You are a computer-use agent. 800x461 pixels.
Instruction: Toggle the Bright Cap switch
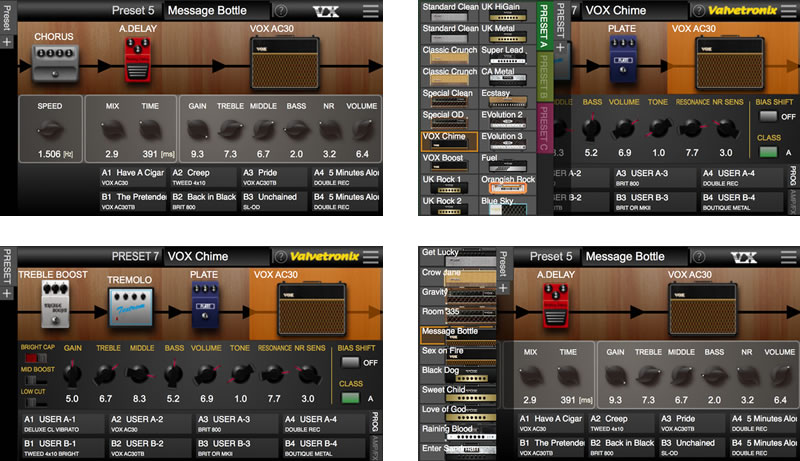pyautogui.click(x=36, y=358)
